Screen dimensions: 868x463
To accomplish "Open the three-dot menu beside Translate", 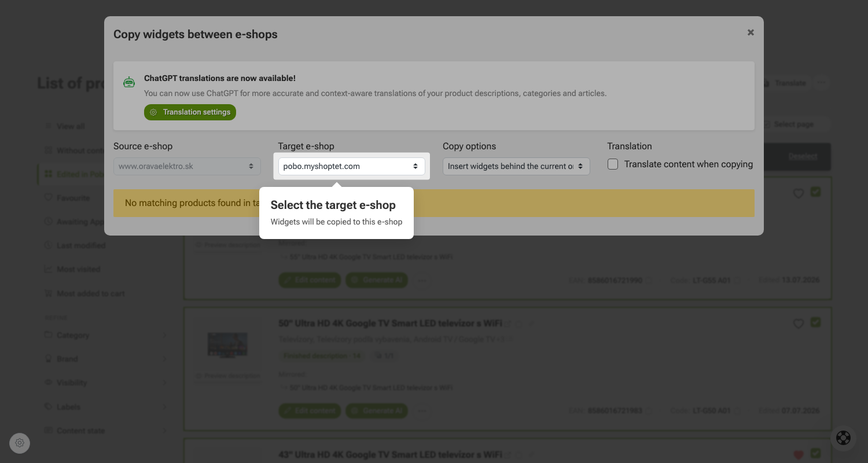I will click(x=821, y=83).
